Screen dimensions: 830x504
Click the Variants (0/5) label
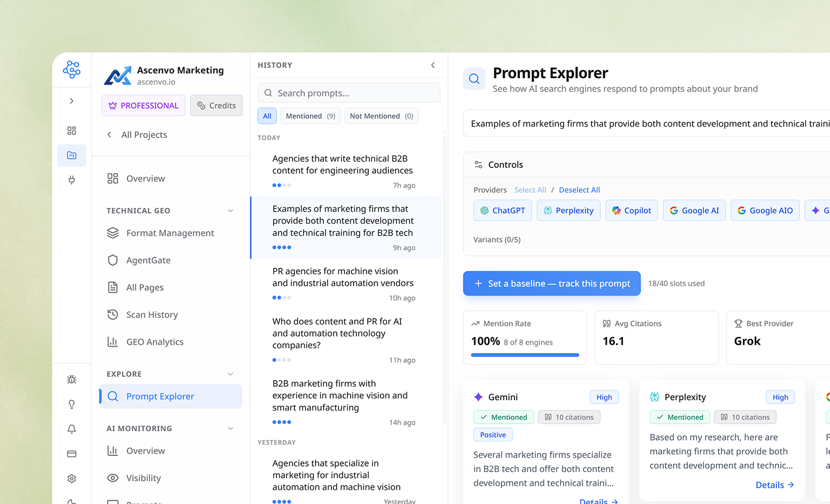tap(497, 240)
